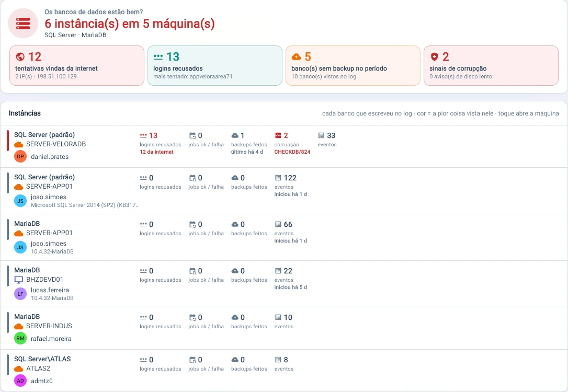Open the 'tentativas vindas da internet' card
This screenshot has height=392, width=568.
point(77,65)
